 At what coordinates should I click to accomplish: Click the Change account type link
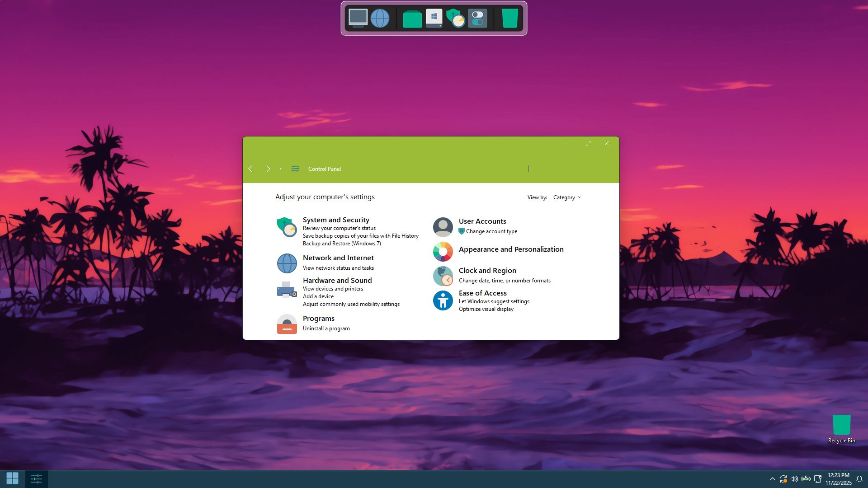click(491, 231)
